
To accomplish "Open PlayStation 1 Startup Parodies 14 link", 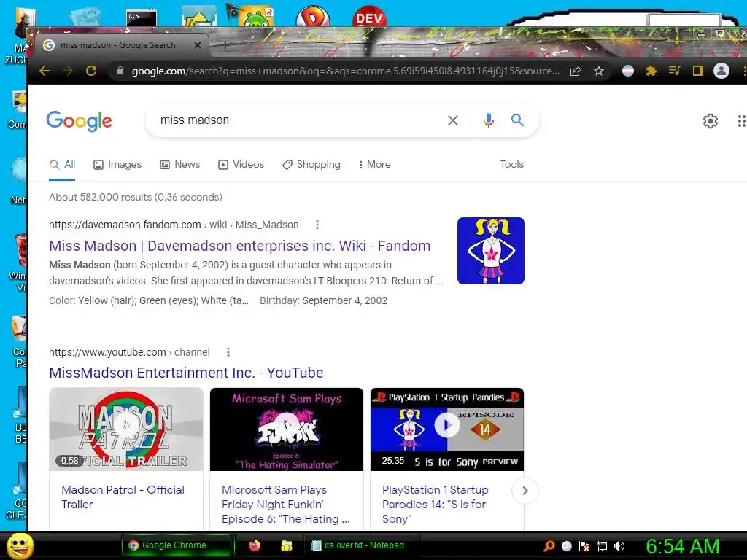I will coord(436,505).
